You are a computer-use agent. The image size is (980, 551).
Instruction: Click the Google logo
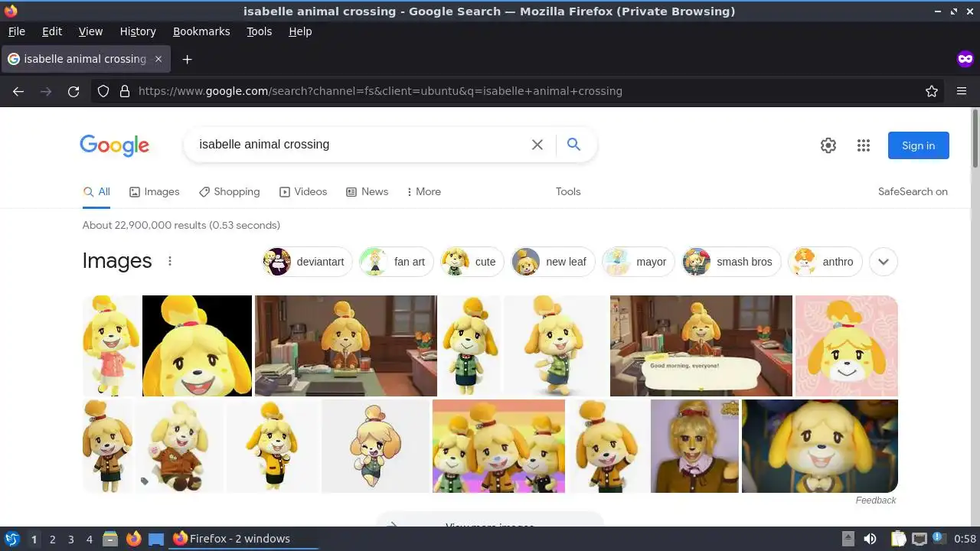pyautogui.click(x=114, y=145)
